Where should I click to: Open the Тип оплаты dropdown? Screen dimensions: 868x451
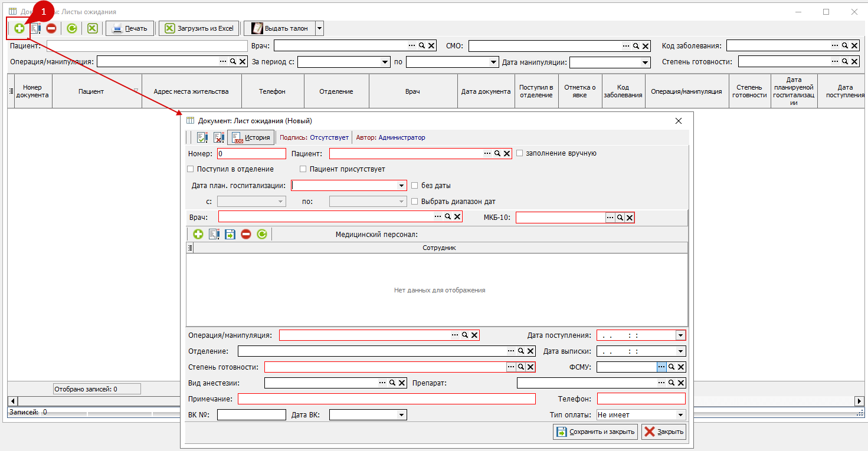point(680,415)
